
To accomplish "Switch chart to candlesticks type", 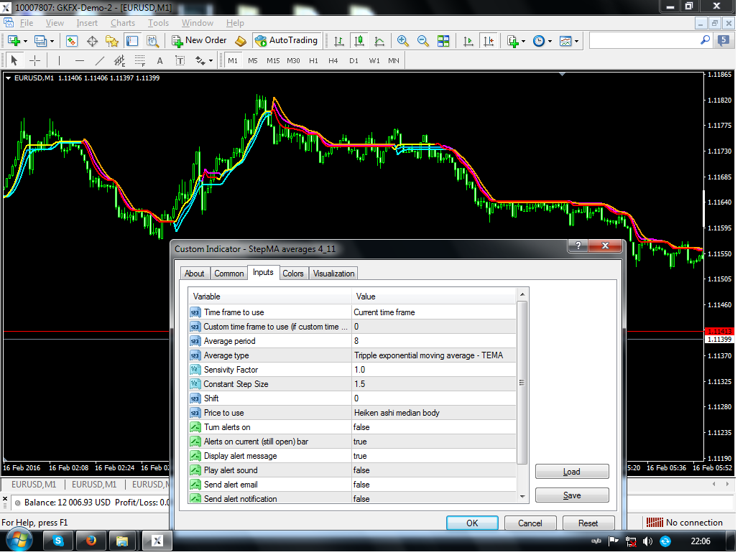I will [x=359, y=41].
